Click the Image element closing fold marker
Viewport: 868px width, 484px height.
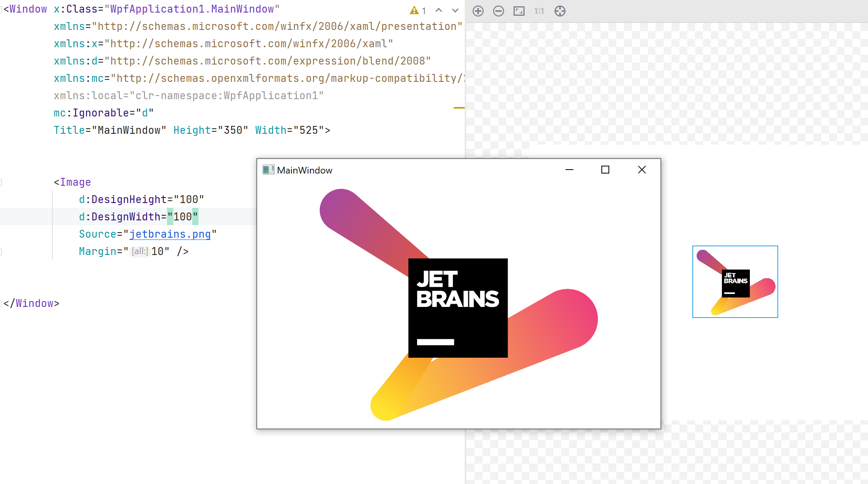[1, 251]
